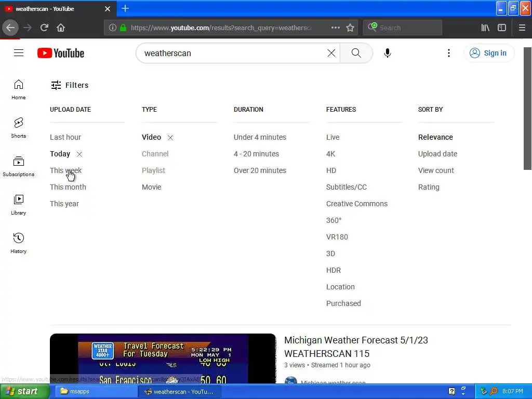Screen dimensions: 532x399
Task: Go back with browser back arrow
Action: 10,28
